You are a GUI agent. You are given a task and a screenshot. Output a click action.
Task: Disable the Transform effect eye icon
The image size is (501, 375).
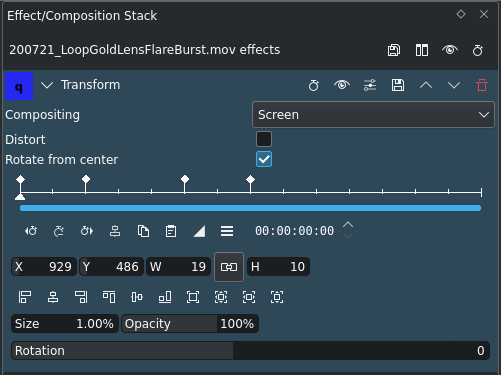[x=342, y=85]
